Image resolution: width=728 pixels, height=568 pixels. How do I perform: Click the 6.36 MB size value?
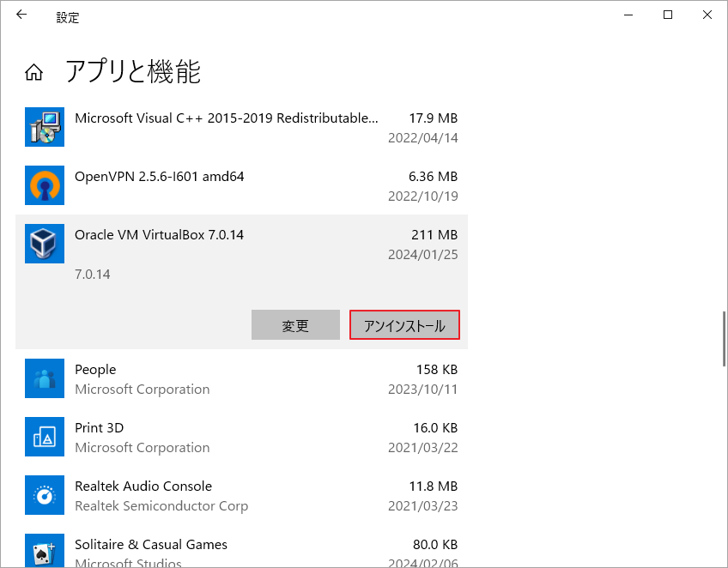coord(434,177)
